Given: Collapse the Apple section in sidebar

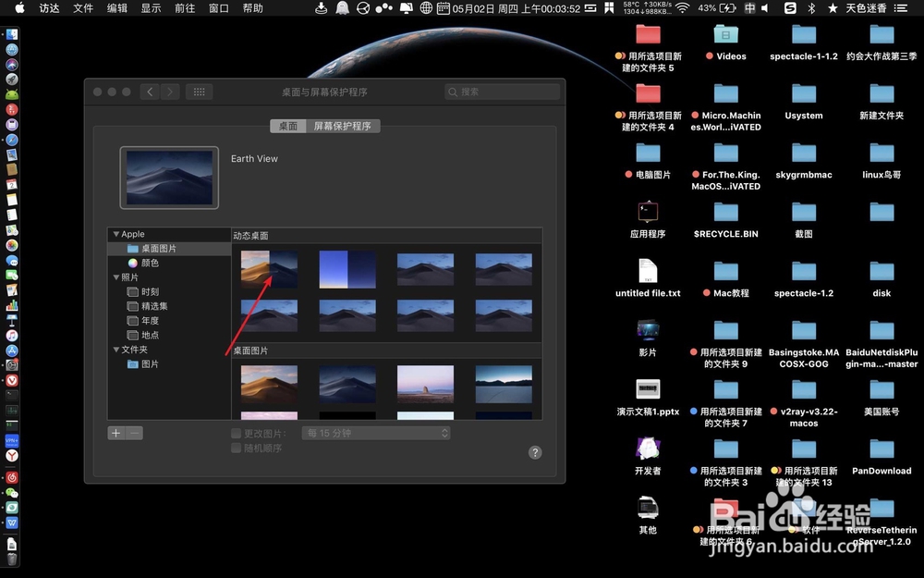Looking at the screenshot, I should [x=116, y=234].
